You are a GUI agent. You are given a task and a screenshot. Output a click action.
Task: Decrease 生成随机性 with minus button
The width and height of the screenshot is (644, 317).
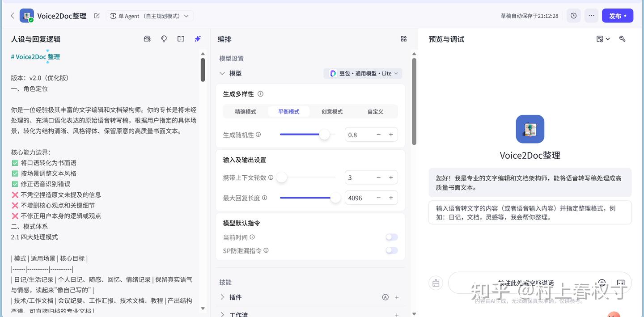[x=378, y=135]
